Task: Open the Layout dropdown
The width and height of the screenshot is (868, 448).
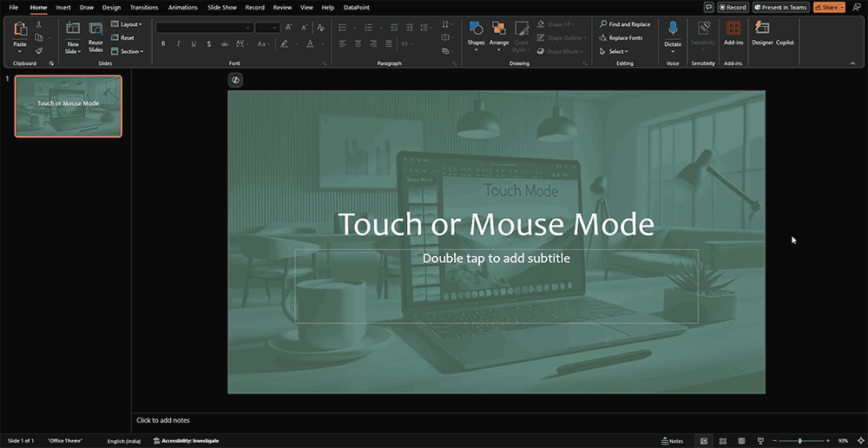Action: [x=126, y=24]
